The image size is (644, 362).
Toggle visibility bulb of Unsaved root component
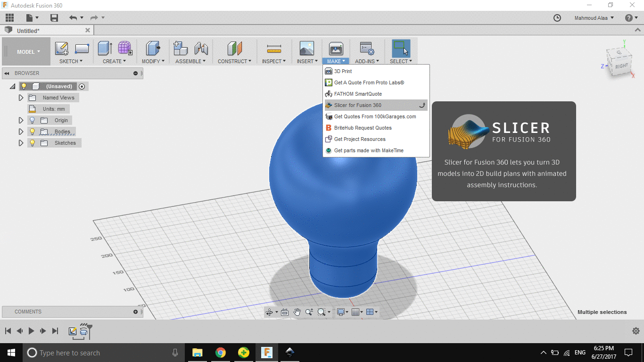(24, 86)
